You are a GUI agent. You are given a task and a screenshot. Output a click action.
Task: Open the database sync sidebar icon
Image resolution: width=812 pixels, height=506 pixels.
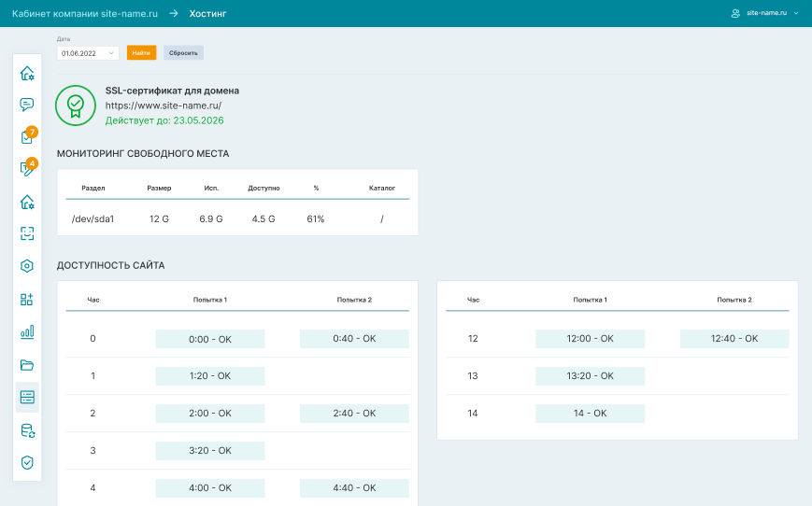click(27, 429)
